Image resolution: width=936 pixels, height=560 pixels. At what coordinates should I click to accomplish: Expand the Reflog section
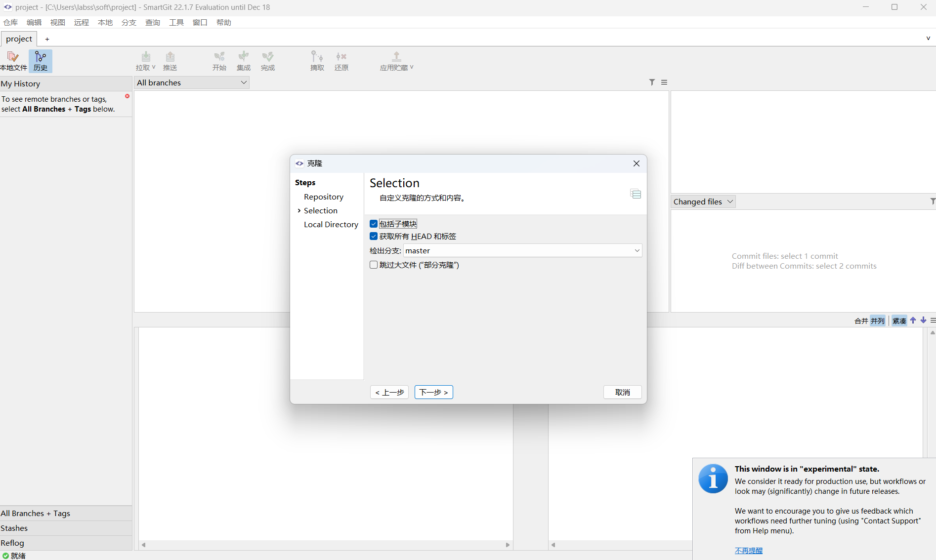click(66, 543)
